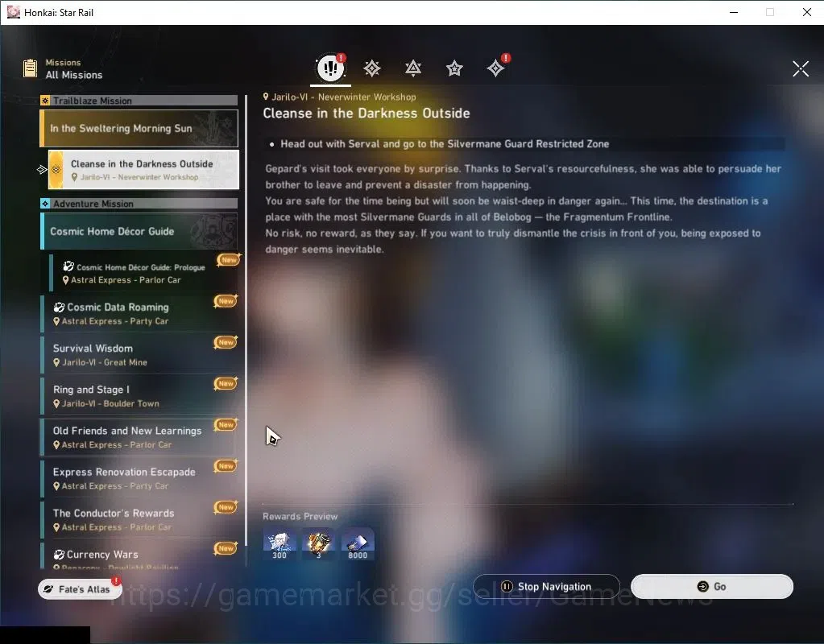
Task: Minimize the Honkai: Star Rail window
Action: (x=734, y=12)
